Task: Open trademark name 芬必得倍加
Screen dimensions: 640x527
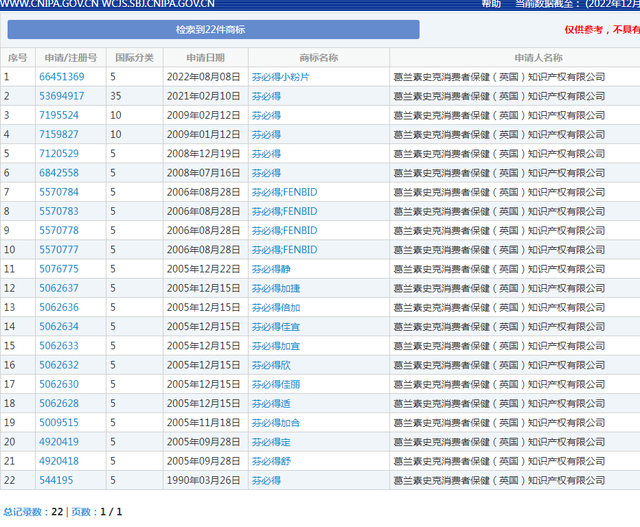Action: tap(276, 307)
